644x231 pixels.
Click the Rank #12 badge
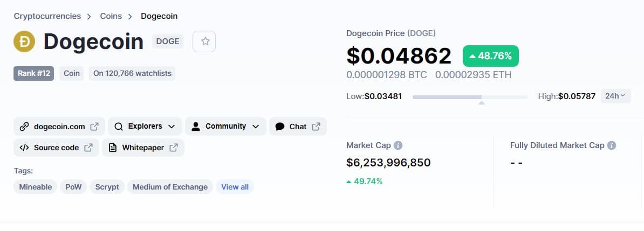click(x=33, y=73)
